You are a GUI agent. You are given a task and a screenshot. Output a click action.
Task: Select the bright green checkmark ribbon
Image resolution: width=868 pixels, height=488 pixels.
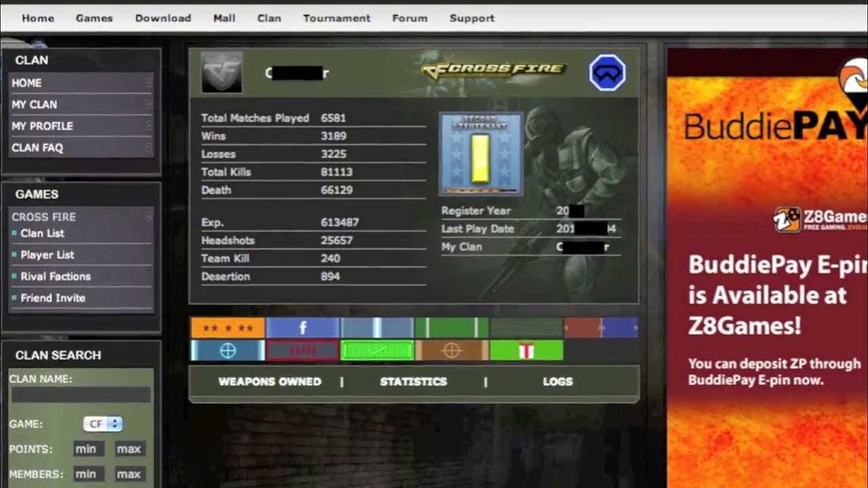pyautogui.click(x=377, y=350)
